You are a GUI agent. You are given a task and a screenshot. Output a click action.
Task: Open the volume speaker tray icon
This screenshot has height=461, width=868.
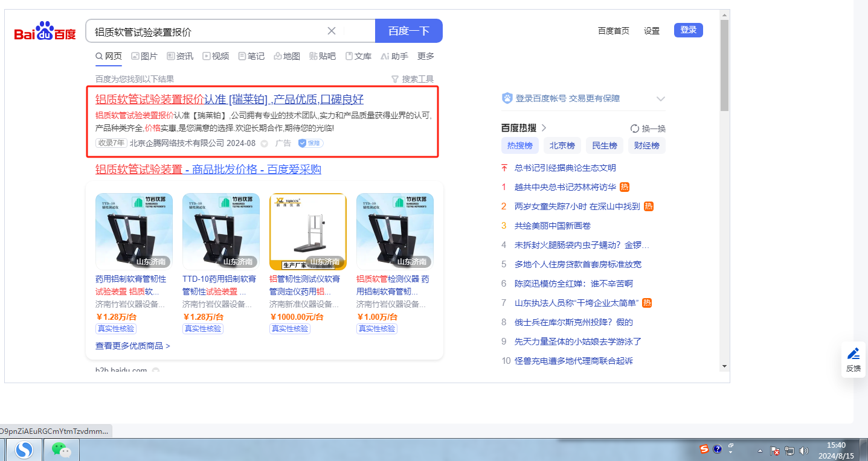[x=804, y=450]
